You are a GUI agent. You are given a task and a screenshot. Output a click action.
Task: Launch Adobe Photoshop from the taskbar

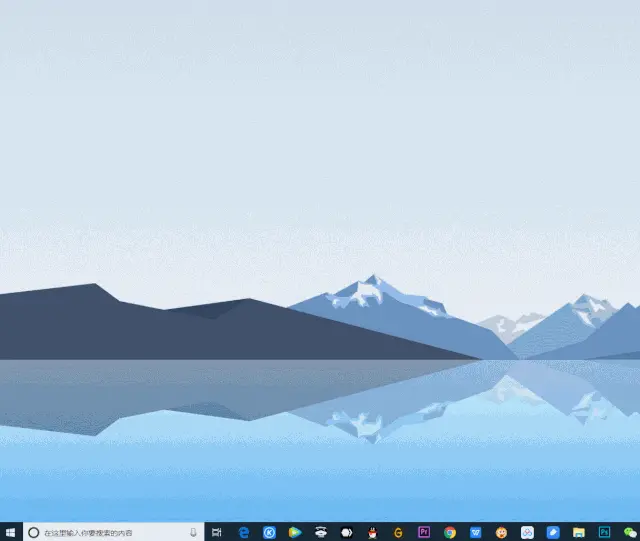pyautogui.click(x=605, y=532)
